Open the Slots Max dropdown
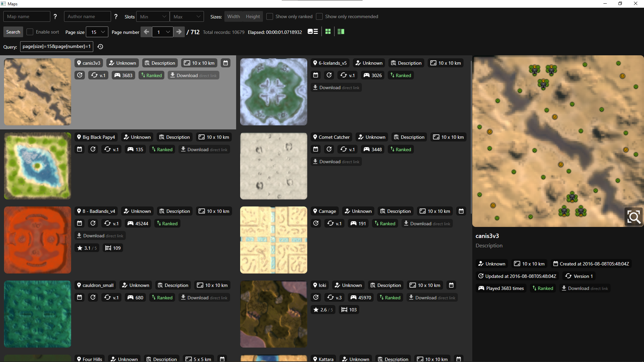 (187, 16)
